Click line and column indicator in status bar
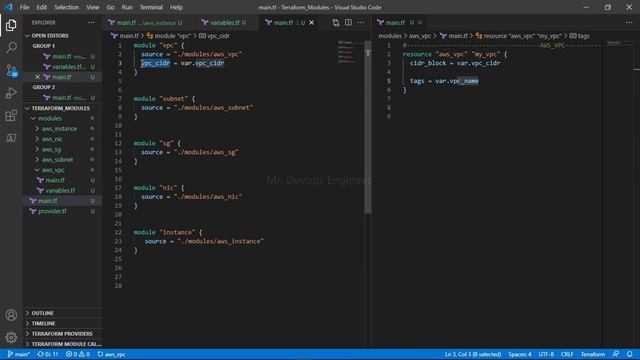This screenshot has width=640, height=360. coord(473,354)
